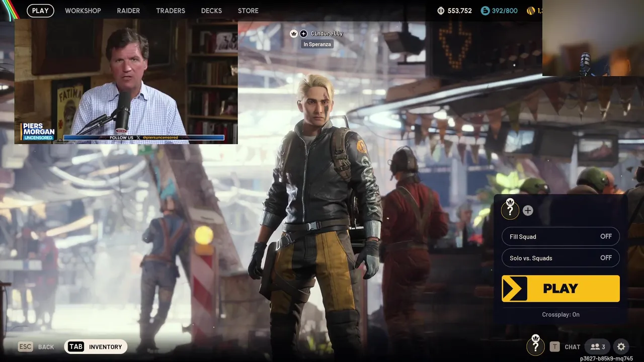
Task: Click the squad leader avatar in party panel
Action: [x=510, y=210]
